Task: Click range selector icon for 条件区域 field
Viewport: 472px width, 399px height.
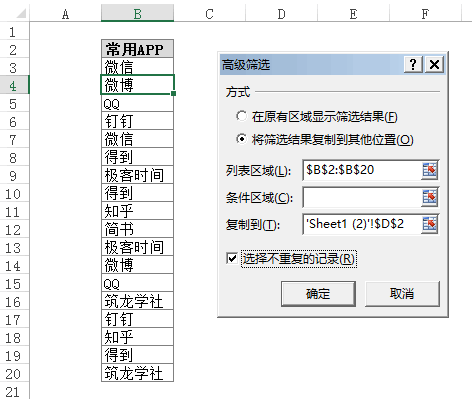Action: (x=429, y=197)
